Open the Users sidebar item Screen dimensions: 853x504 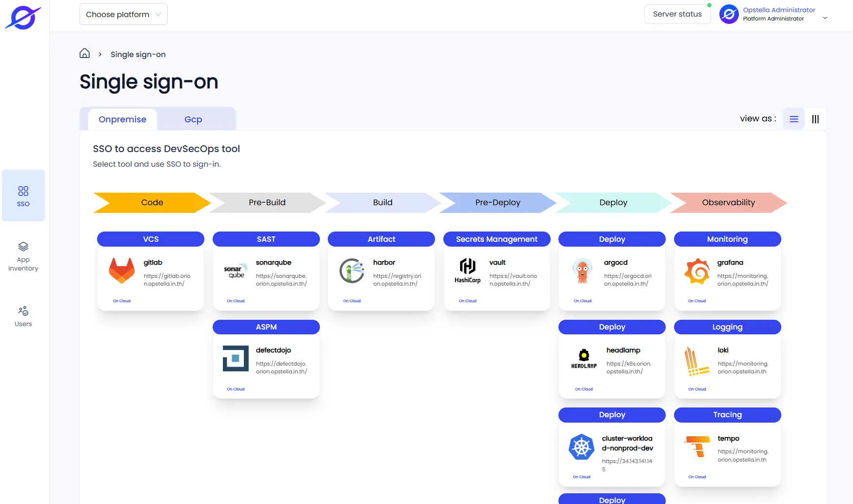[23, 316]
